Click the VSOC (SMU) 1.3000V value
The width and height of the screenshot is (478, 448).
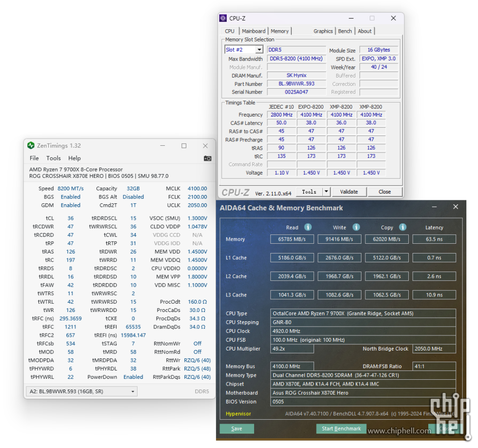pos(197,218)
